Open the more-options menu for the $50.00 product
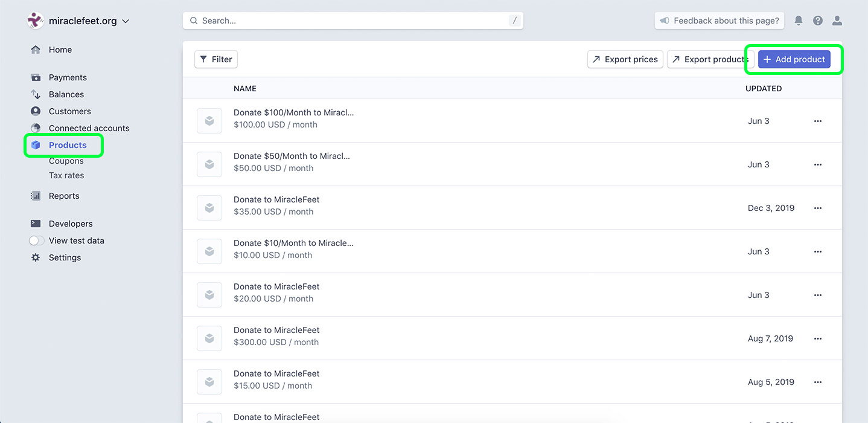The image size is (868, 423). coord(818,164)
